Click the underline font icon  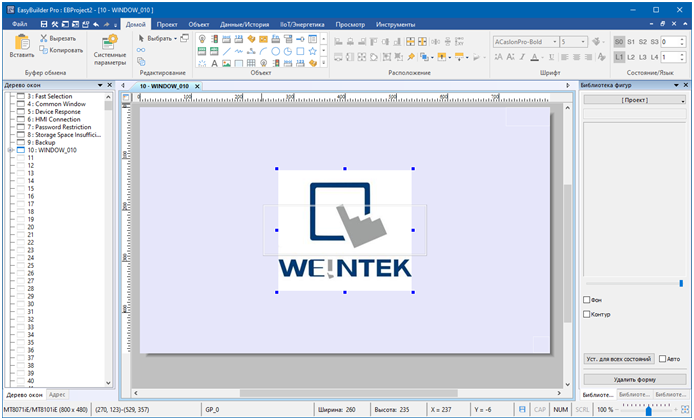551,57
